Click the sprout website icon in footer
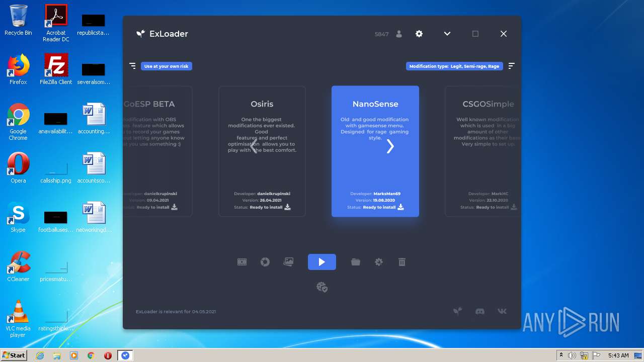 point(457,311)
